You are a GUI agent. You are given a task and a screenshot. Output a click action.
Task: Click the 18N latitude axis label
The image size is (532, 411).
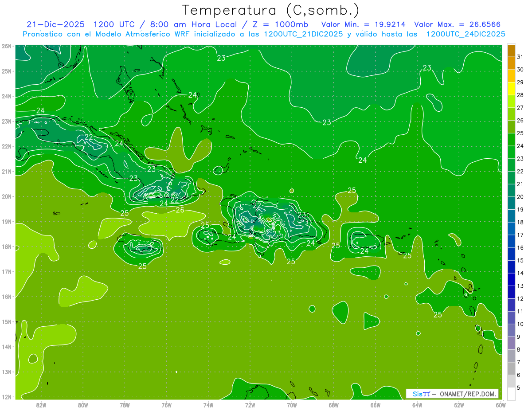click(7, 247)
